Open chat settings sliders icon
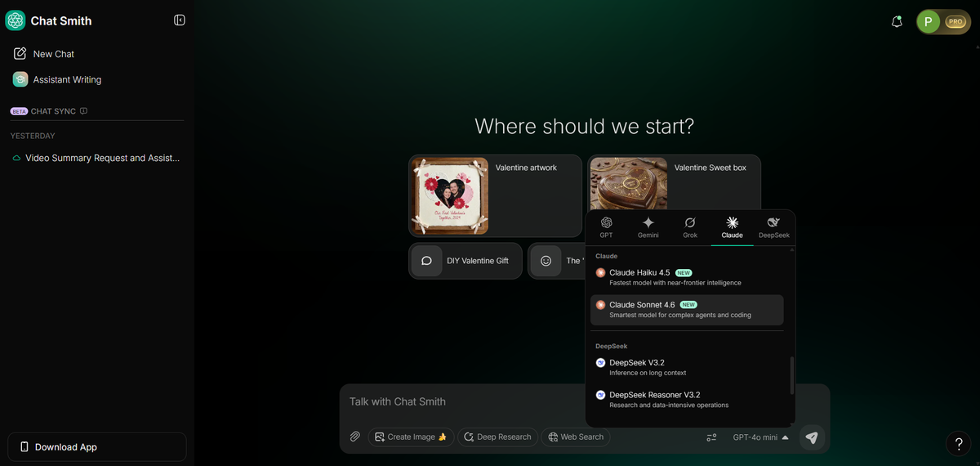980x466 pixels. click(712, 437)
